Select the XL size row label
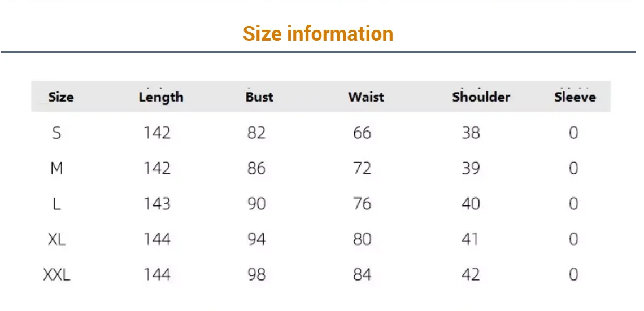The image size is (644, 311). tap(56, 239)
